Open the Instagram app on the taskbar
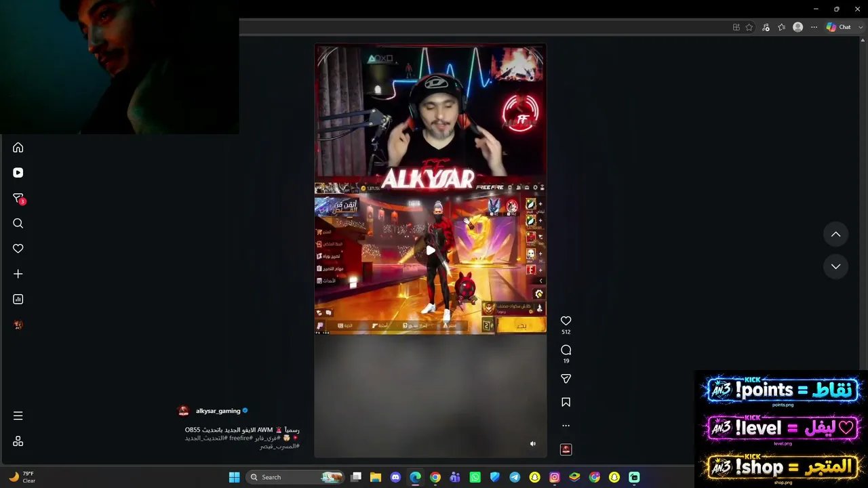 (554, 477)
